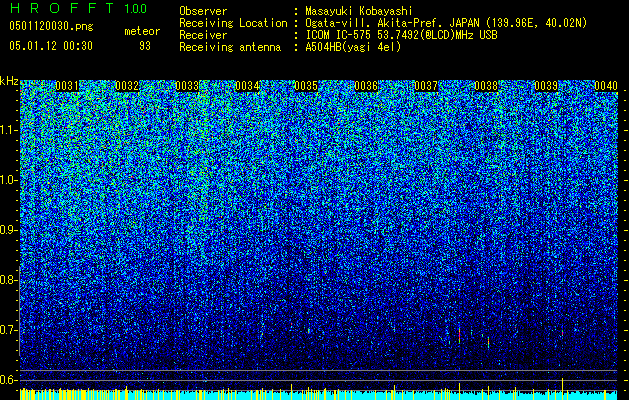Click the 0036 time marker

pos(366,86)
